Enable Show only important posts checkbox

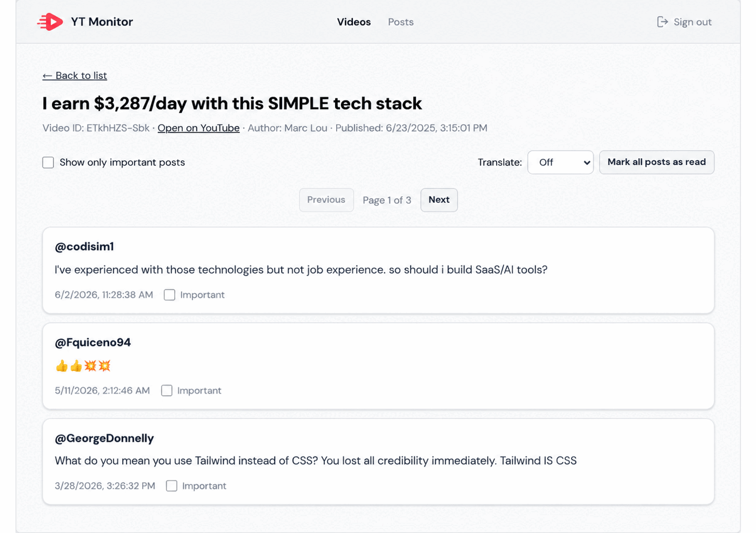pyautogui.click(x=48, y=162)
